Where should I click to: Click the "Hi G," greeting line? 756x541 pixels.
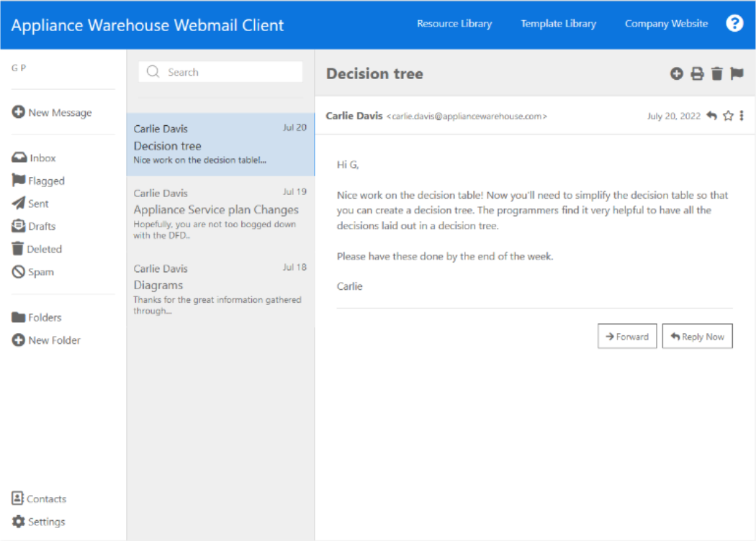tap(348, 165)
